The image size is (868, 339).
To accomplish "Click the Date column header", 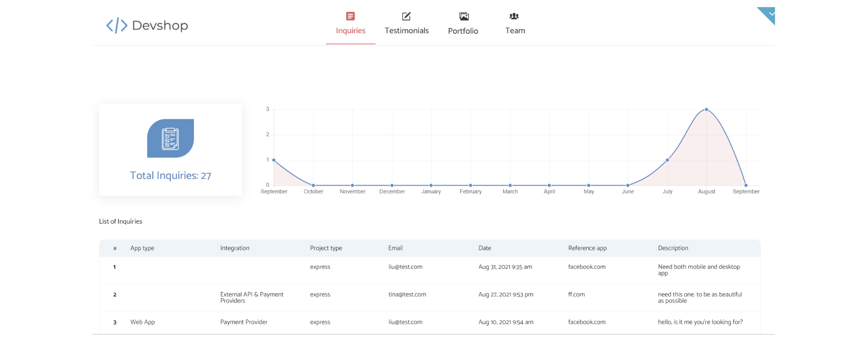I will (x=485, y=248).
